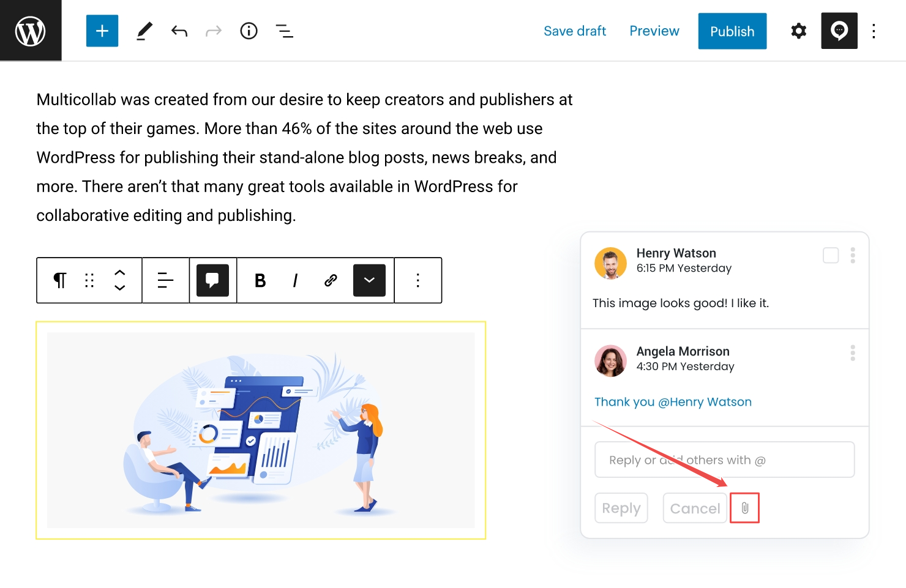
Task: Click the "4:30 PM Yesterday" timestamp
Action: pyautogui.click(x=685, y=367)
